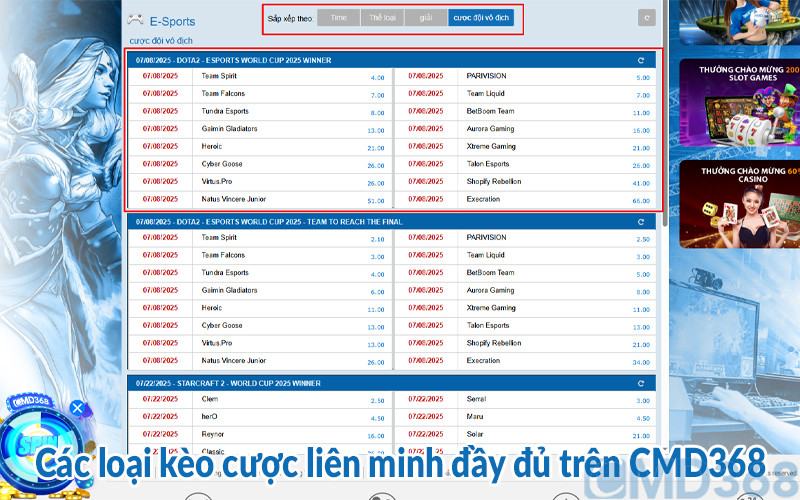Viewport: 800px width, 500px height.
Task: Bet Tundra Esports at 8.00 odds
Action: coord(377,113)
